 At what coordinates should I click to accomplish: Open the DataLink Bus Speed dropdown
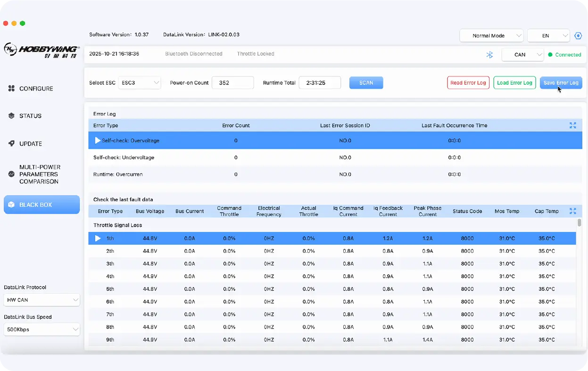[x=41, y=330]
